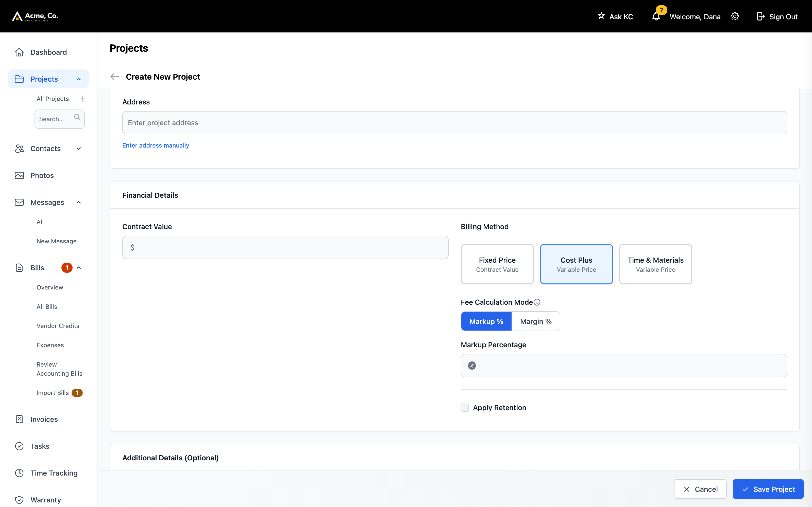Switch fee mode to Margin %

536,321
